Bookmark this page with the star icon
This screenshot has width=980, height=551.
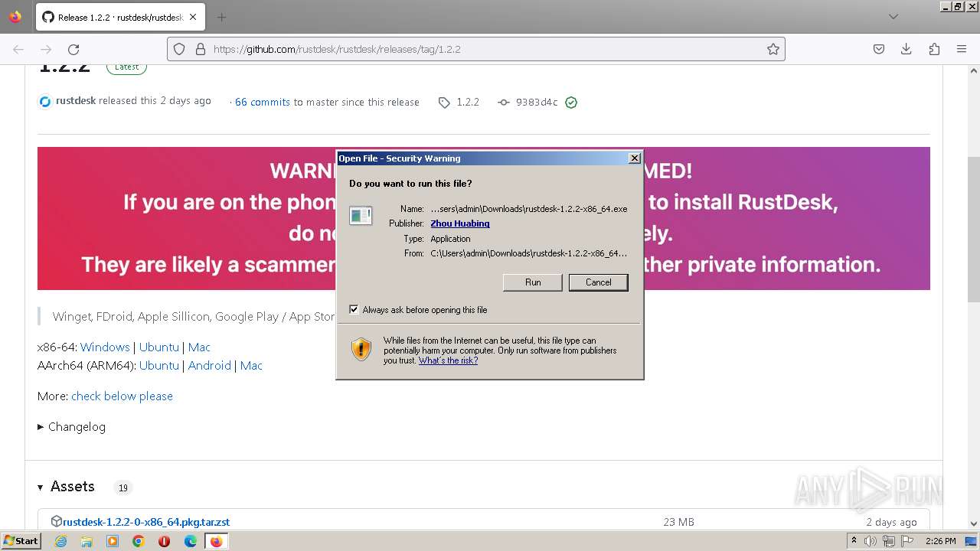(773, 49)
